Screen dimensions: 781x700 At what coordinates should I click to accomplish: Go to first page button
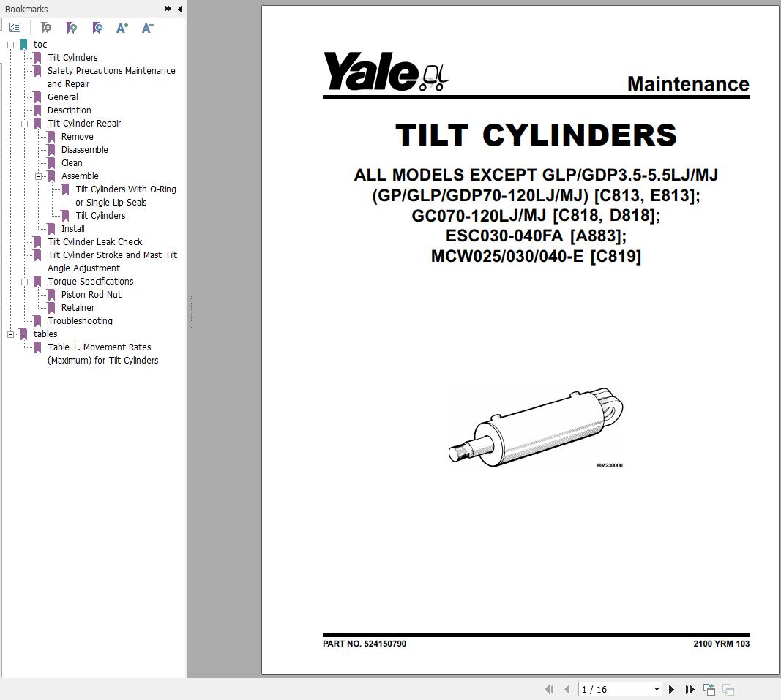(x=549, y=690)
